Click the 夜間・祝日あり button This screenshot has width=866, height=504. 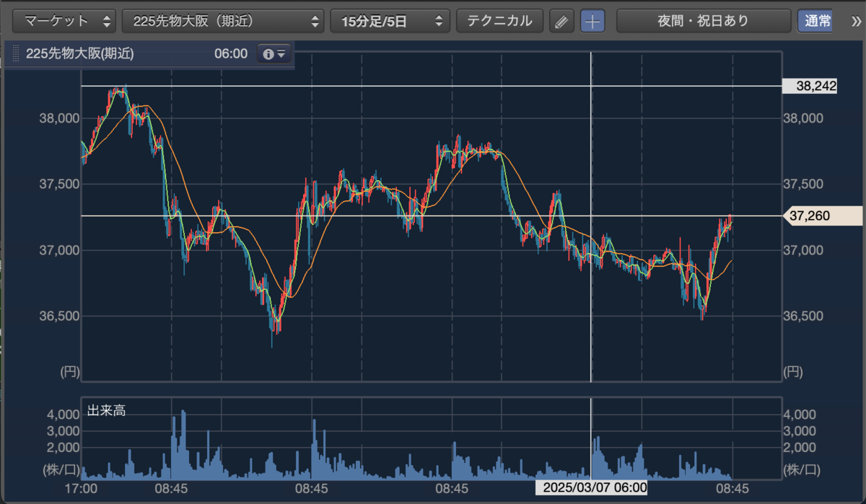point(703,21)
